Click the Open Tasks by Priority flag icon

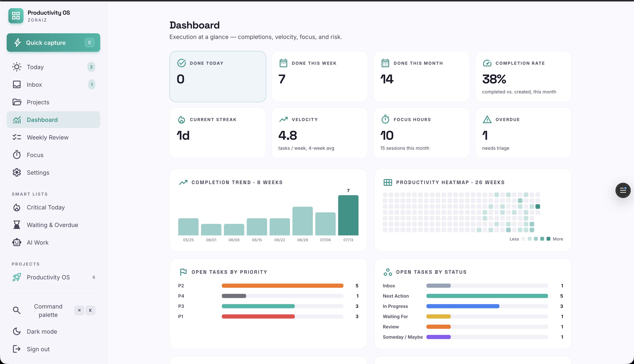pos(183,272)
